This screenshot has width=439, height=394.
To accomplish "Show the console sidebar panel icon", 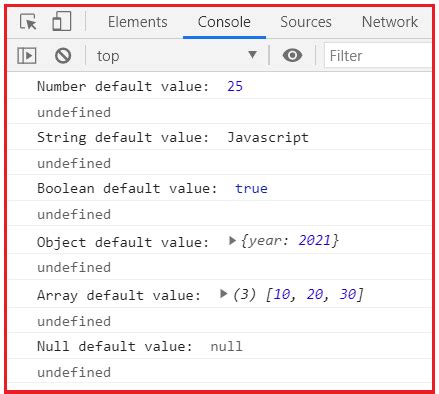I will [x=27, y=55].
